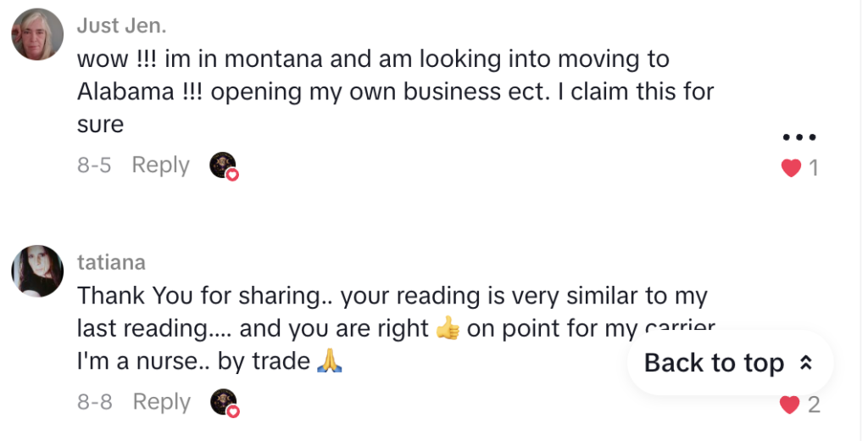Click the like count 1 on Jen's comment
Screen dimensions: 868x441
tap(813, 168)
